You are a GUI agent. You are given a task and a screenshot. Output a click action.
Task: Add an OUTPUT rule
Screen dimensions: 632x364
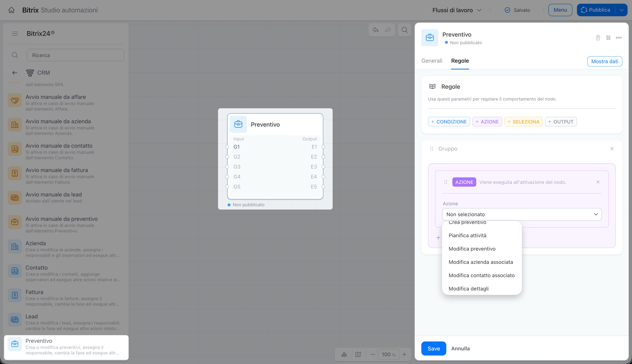click(x=561, y=122)
